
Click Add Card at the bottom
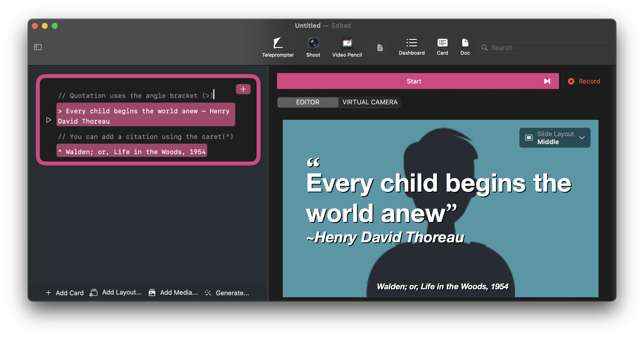(64, 293)
